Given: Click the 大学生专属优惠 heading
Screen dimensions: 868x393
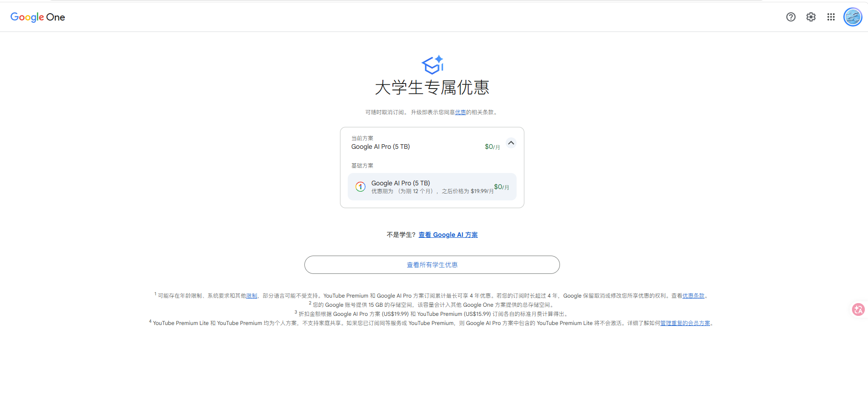Looking at the screenshot, I should [x=432, y=88].
